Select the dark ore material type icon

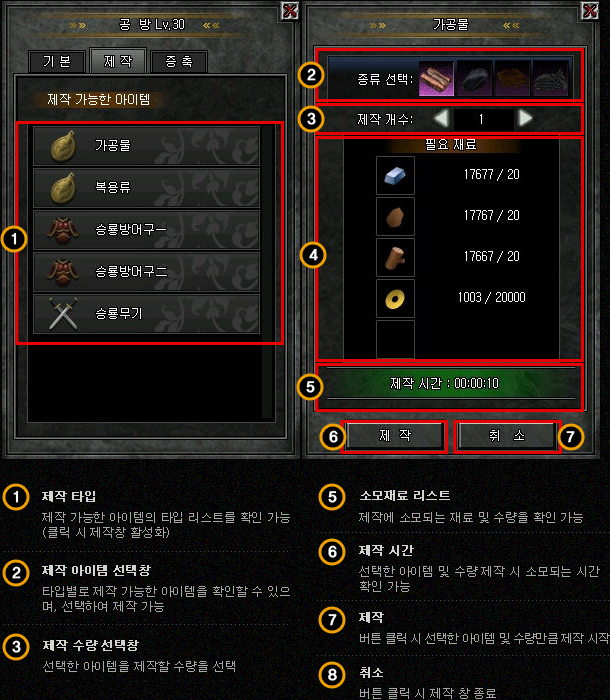click(475, 79)
